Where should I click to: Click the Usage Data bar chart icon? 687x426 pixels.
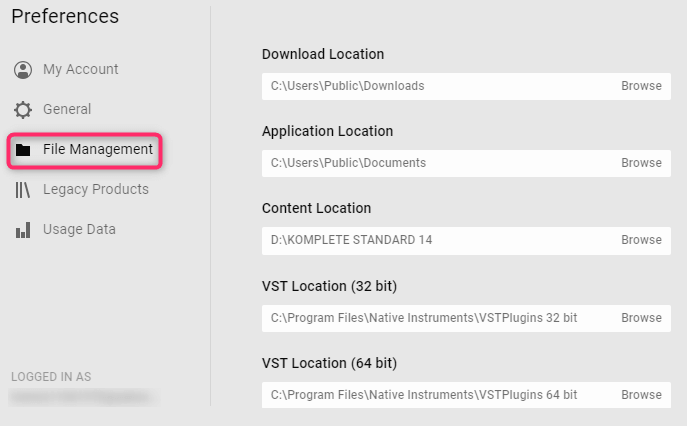pos(23,230)
